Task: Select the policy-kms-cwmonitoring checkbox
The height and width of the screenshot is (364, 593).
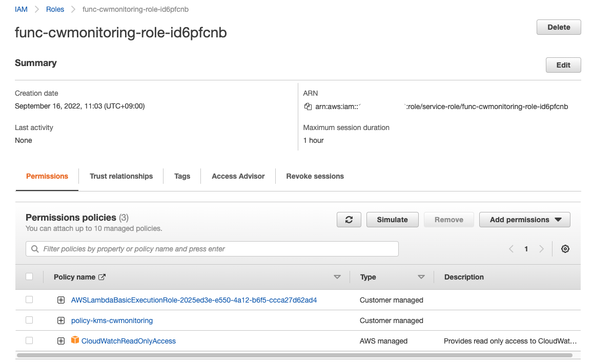Action: point(29,320)
